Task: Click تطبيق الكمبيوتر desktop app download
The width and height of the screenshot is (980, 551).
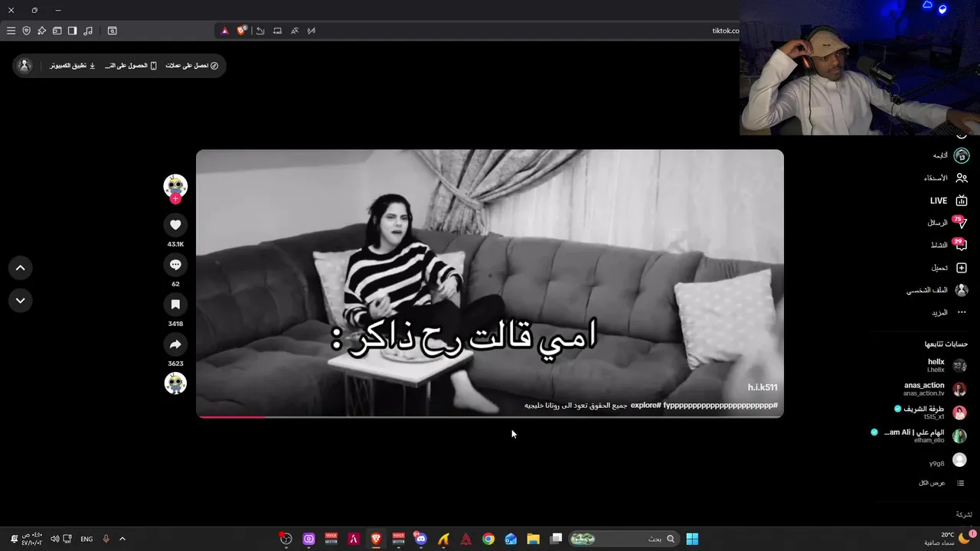Action: pyautogui.click(x=73, y=66)
